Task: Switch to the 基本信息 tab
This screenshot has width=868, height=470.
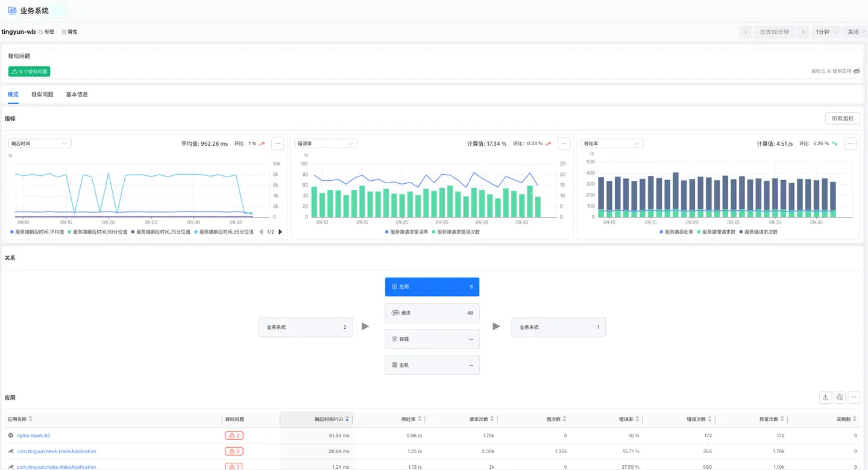Action: 77,95
